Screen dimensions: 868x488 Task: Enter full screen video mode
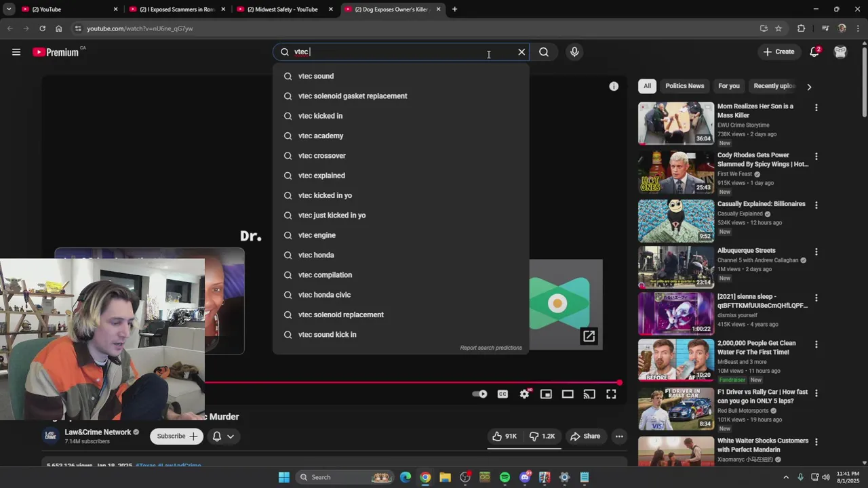pos(611,394)
